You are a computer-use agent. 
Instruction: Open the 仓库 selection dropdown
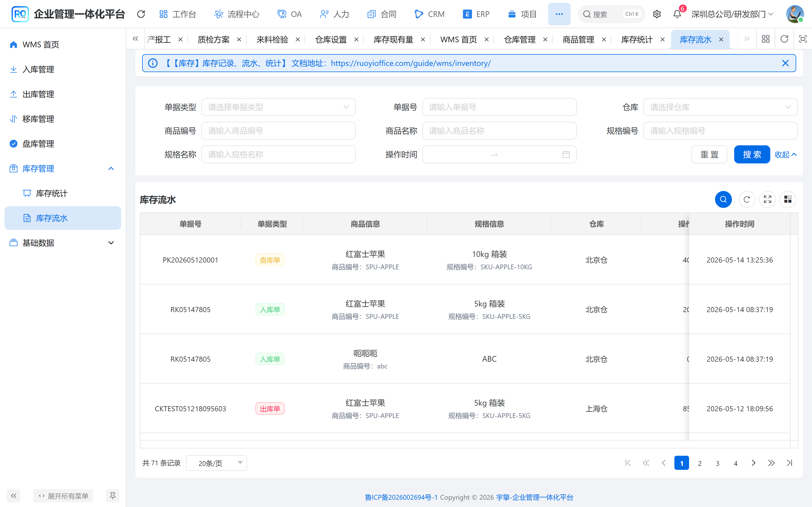tap(720, 107)
